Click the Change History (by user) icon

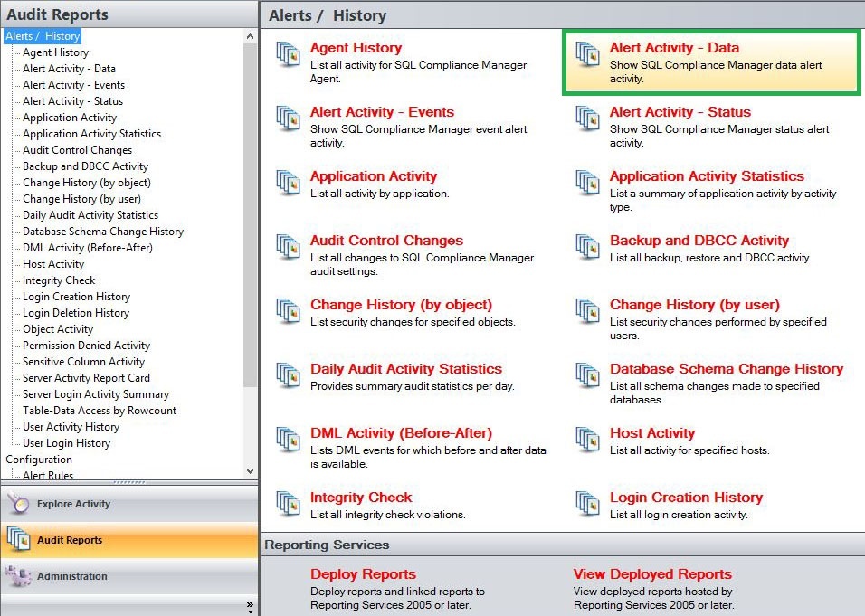(x=588, y=310)
